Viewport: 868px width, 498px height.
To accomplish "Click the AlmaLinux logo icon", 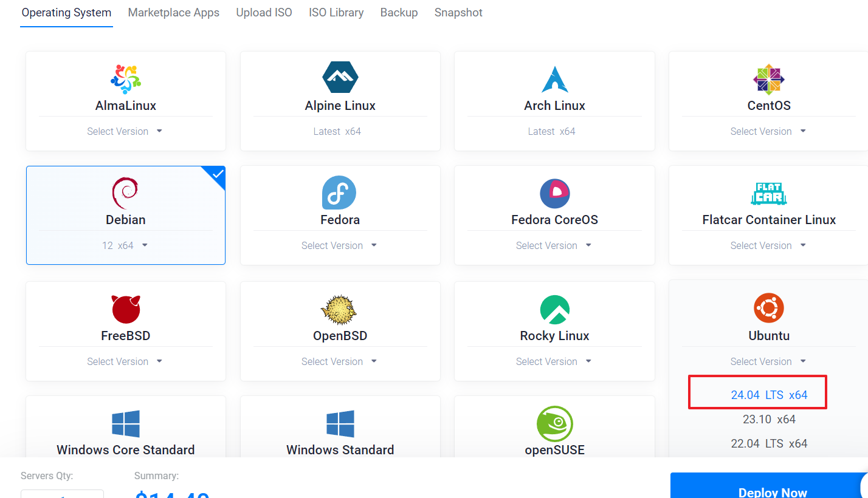I will tap(126, 79).
